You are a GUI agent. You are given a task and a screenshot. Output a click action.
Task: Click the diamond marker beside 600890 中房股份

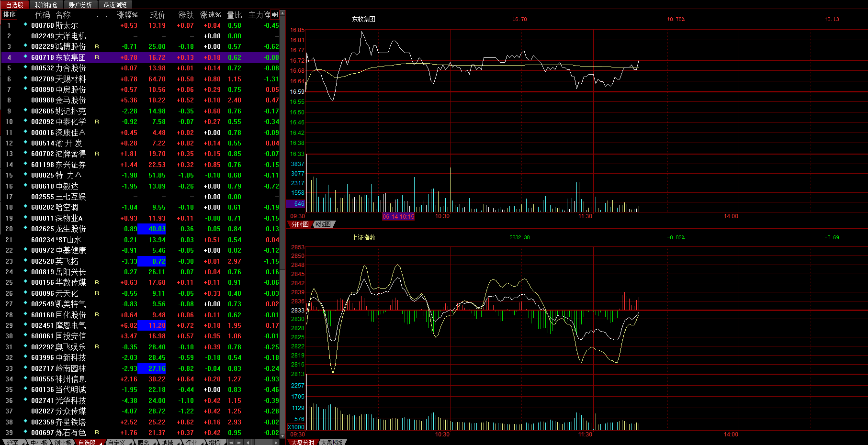point(25,89)
